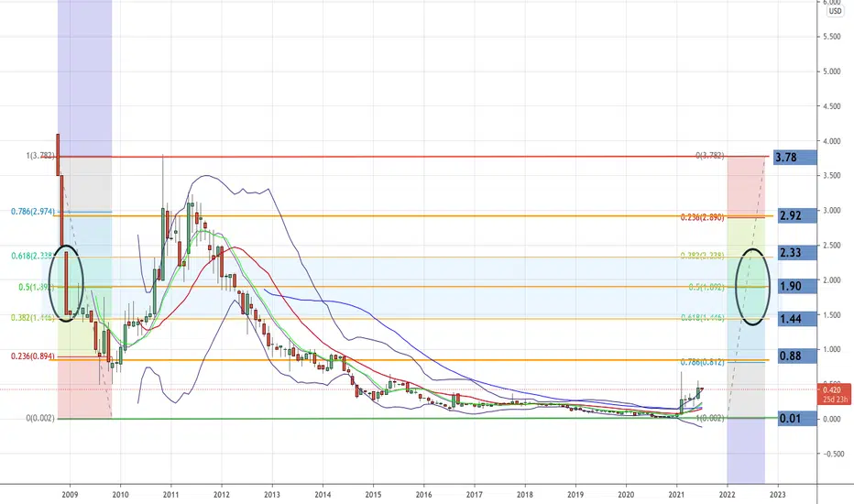Select the 2012 label on time axis

pos(222,495)
